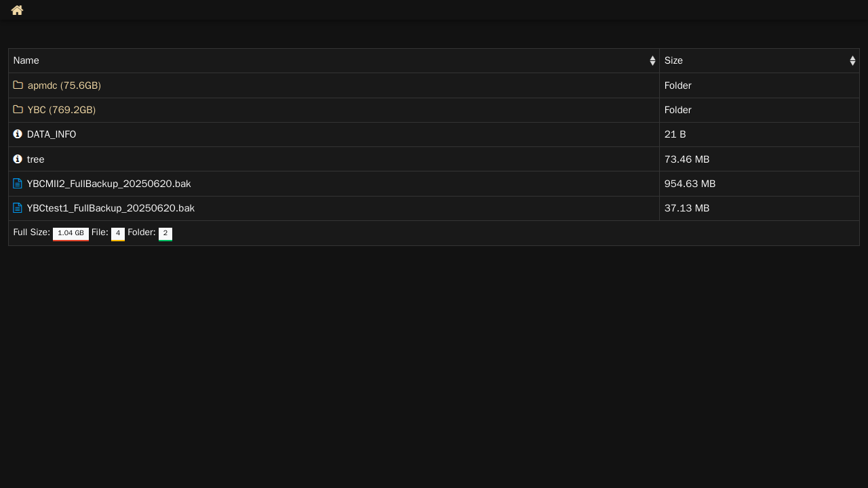Screen dimensions: 868x488
Task: Open the YBC (769.2GB) folder
Action: coord(62,110)
